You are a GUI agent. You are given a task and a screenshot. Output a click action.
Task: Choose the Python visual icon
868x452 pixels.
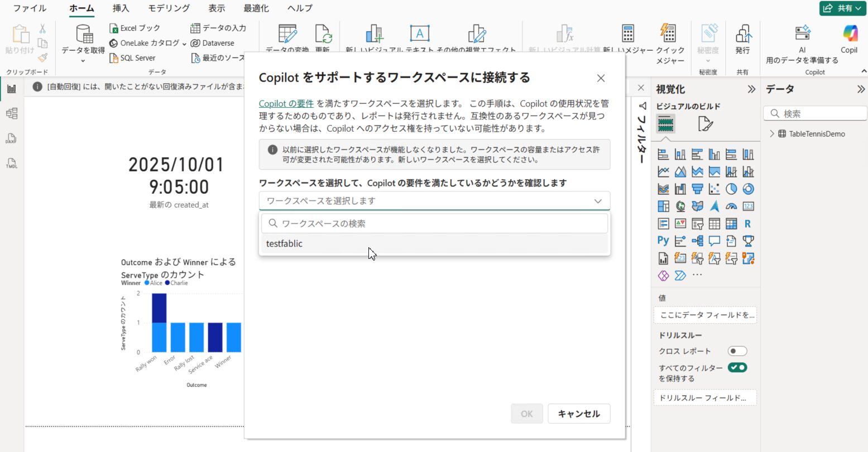click(663, 241)
